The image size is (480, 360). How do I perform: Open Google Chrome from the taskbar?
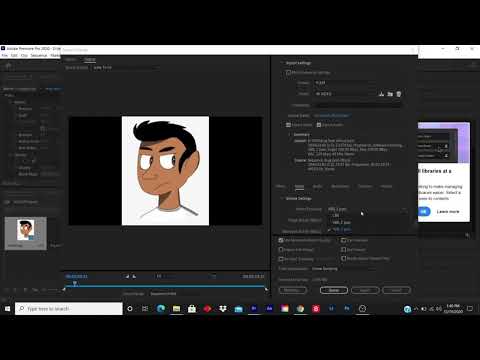tap(300, 309)
